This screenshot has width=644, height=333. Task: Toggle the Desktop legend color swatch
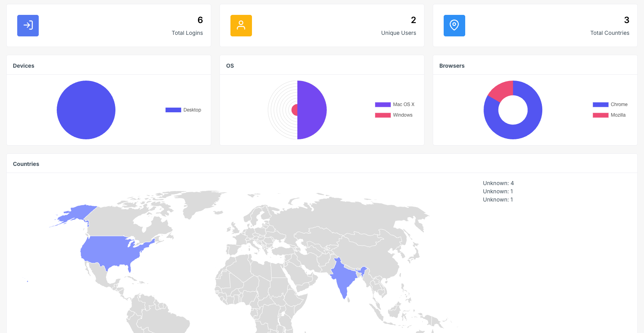coord(173,110)
